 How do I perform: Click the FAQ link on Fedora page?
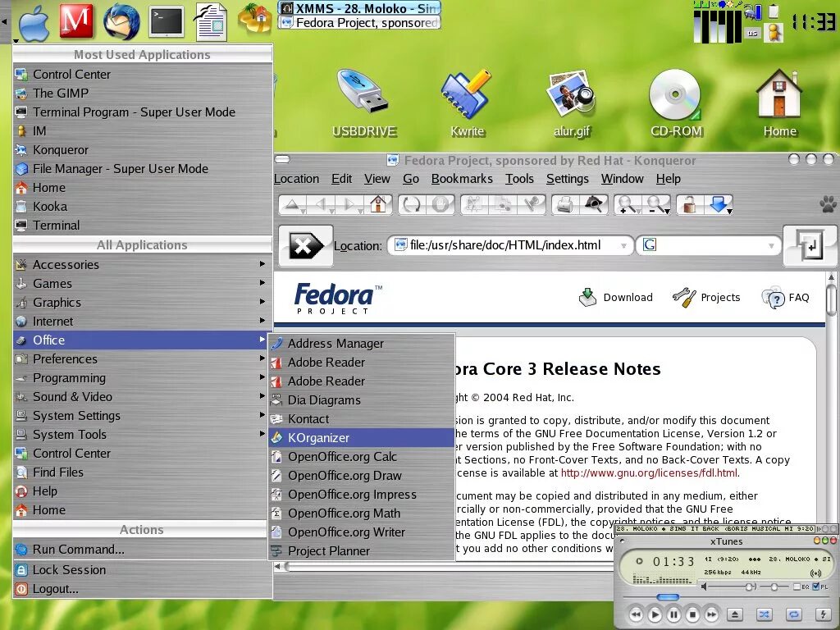pyautogui.click(x=785, y=297)
